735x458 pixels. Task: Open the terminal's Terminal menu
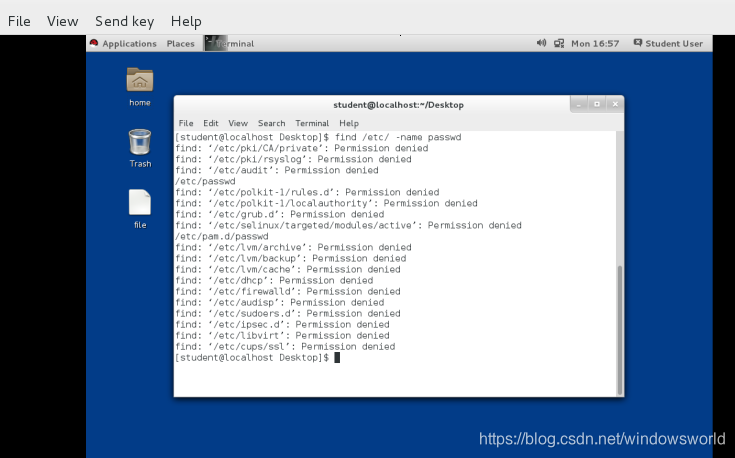pyautogui.click(x=312, y=123)
